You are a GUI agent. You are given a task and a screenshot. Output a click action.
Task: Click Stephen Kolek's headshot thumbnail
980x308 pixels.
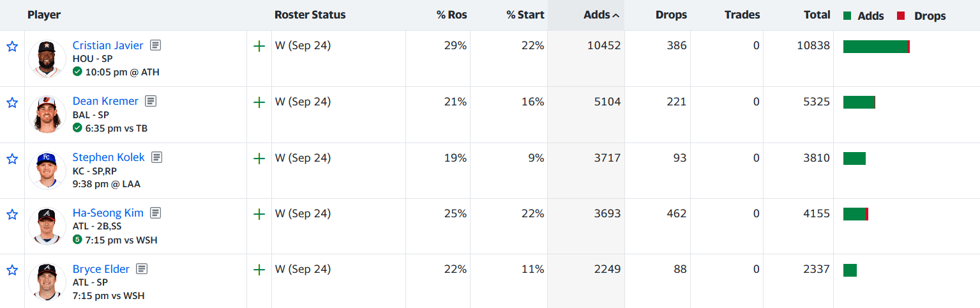pyautogui.click(x=47, y=171)
